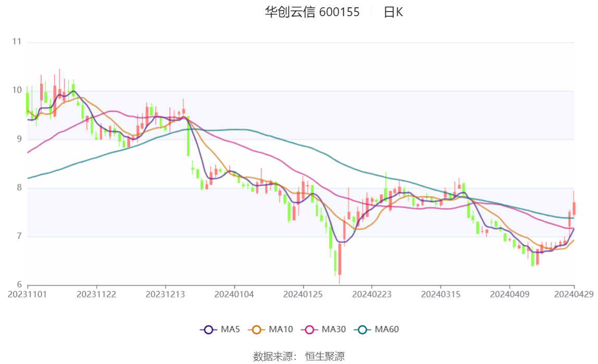Click the 20240104 x-axis date label

(x=234, y=295)
